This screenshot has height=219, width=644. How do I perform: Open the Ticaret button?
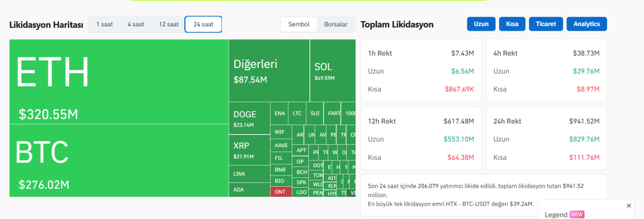point(545,24)
